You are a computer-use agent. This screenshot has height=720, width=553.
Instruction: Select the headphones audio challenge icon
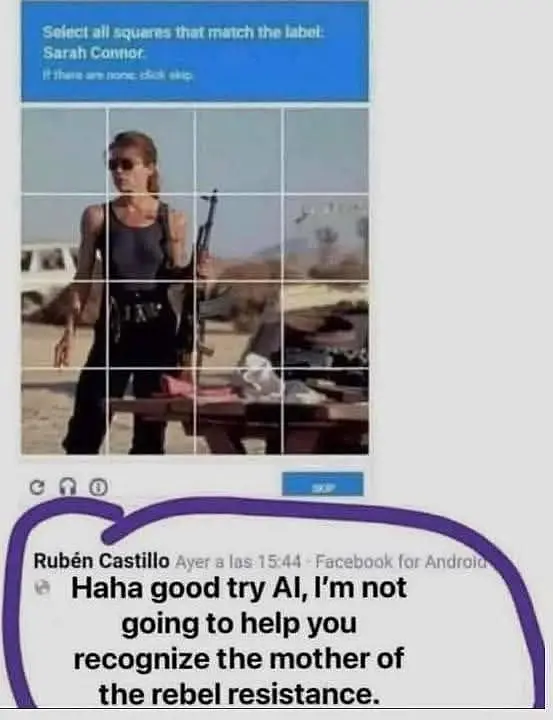[x=67, y=487]
